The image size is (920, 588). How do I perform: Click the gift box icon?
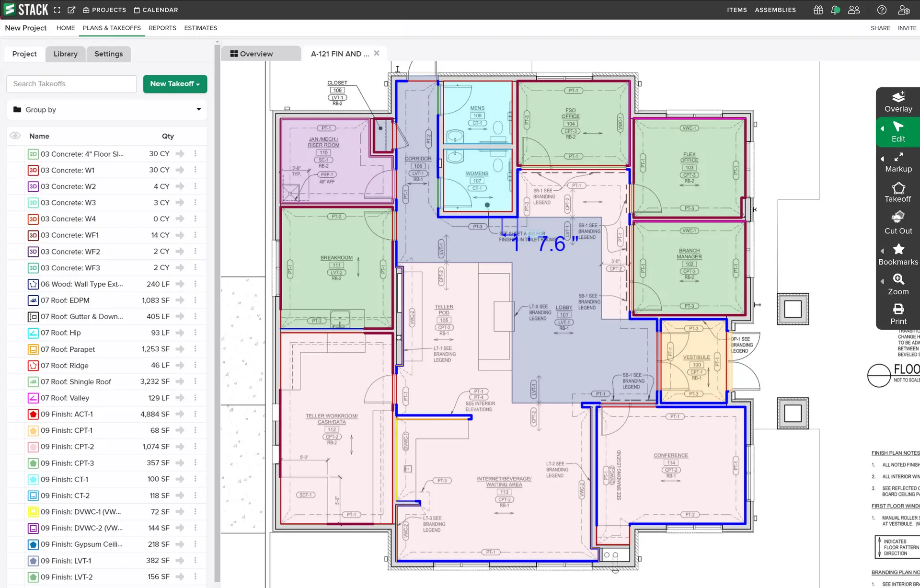pos(818,10)
